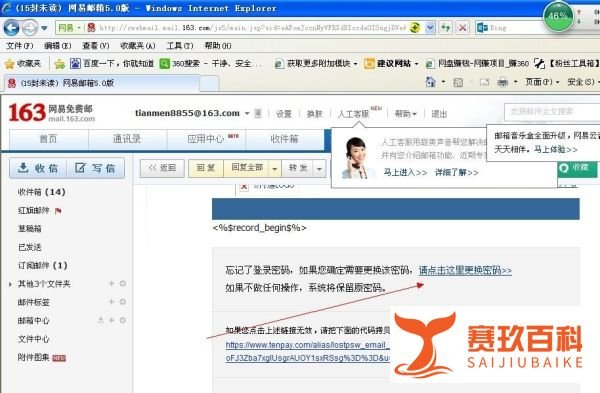
Task: Open the recent pages dropdown beside the Forward button
Action: click(44, 28)
